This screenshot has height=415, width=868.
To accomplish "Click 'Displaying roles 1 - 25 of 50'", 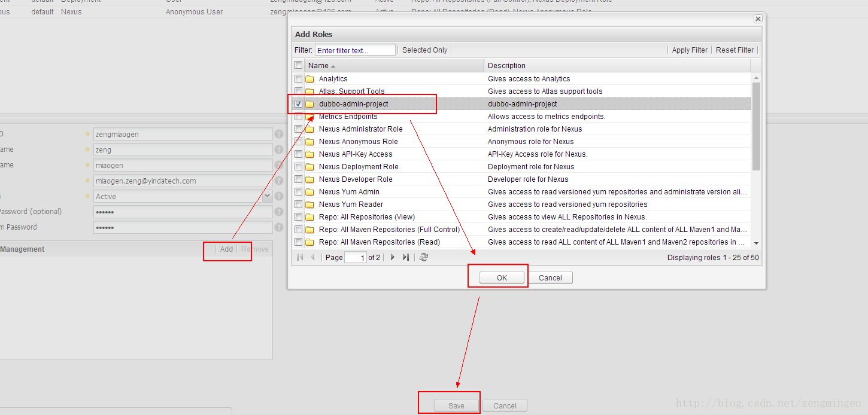I will (x=713, y=258).
